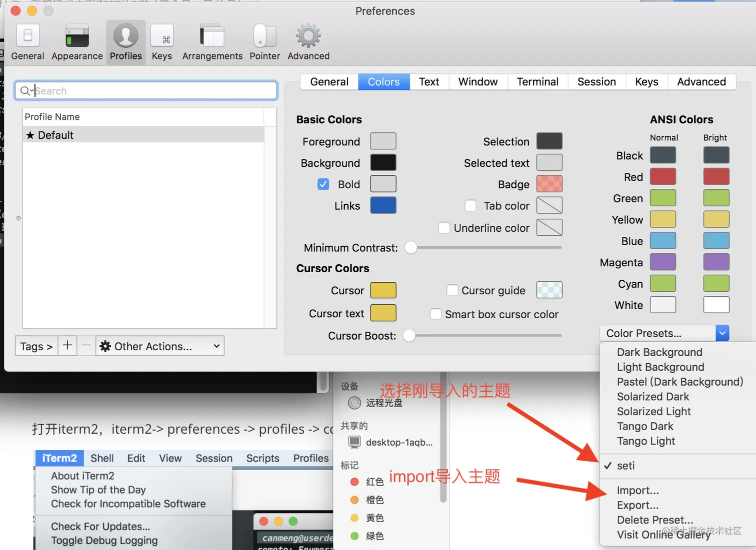The image size is (756, 550).
Task: Click the orange tag dot in Finder sidebar
Action: (354, 500)
